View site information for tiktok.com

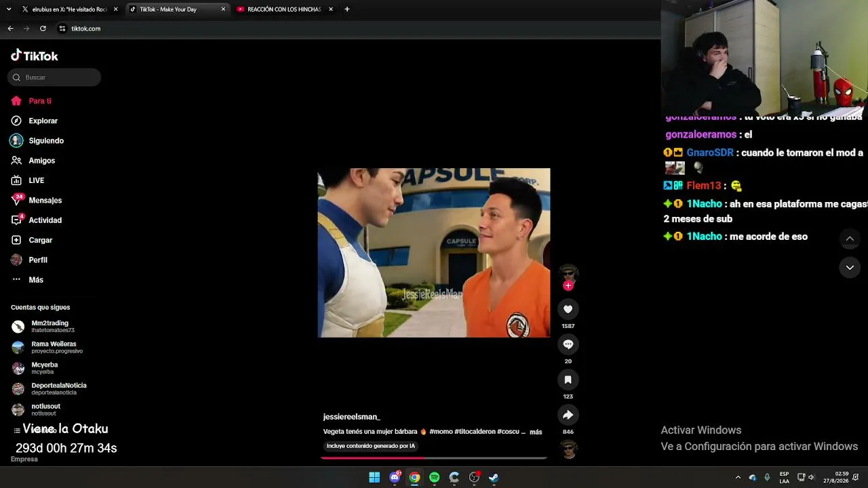click(x=62, y=28)
